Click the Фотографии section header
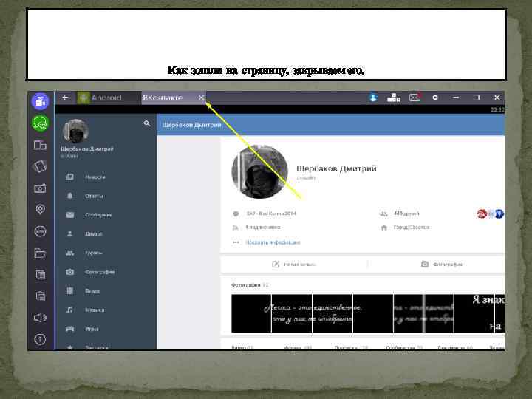532x399 pixels. pyautogui.click(x=250, y=285)
